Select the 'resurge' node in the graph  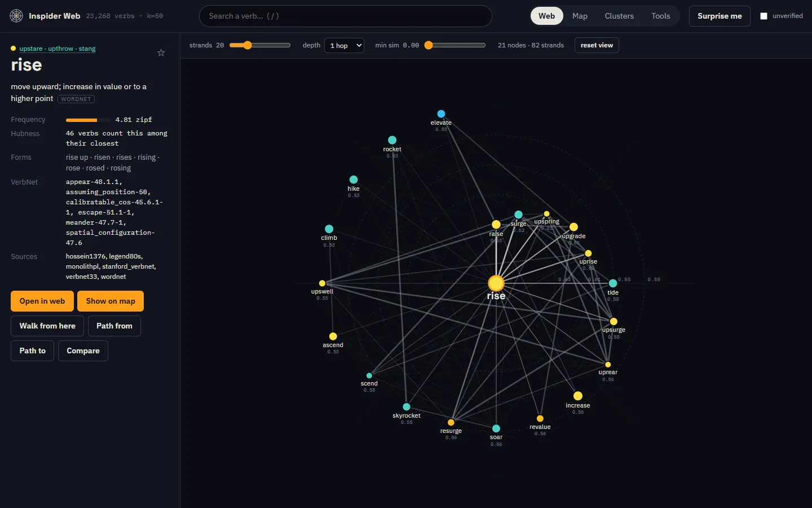pyautogui.click(x=451, y=422)
